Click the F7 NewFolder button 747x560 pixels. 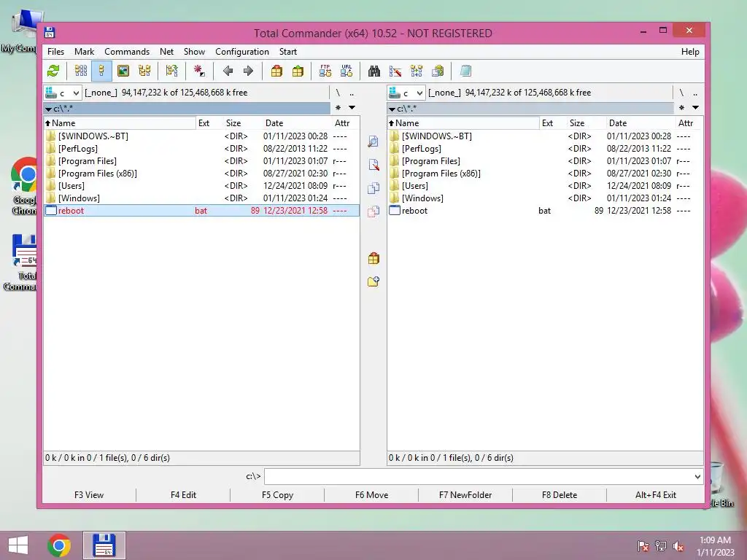[465, 495]
